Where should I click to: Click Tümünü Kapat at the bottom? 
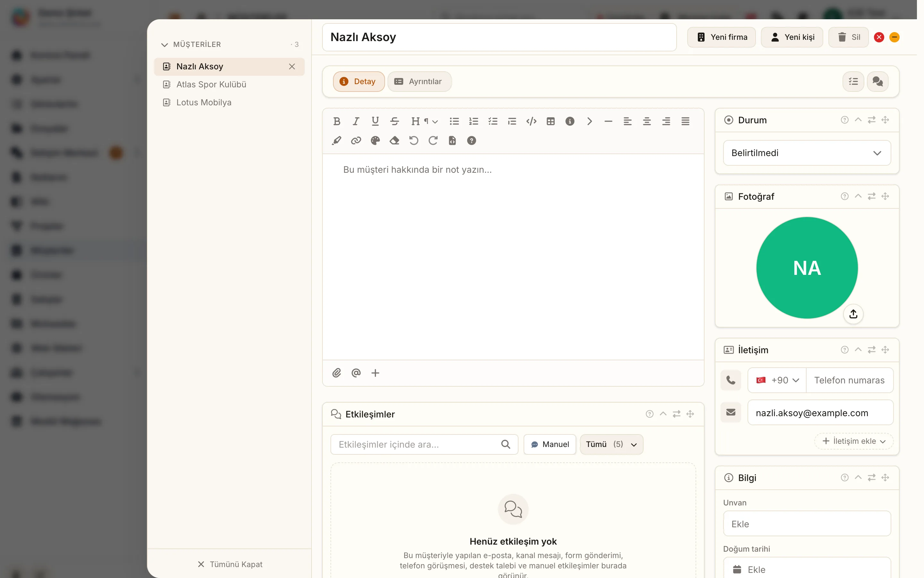(230, 564)
